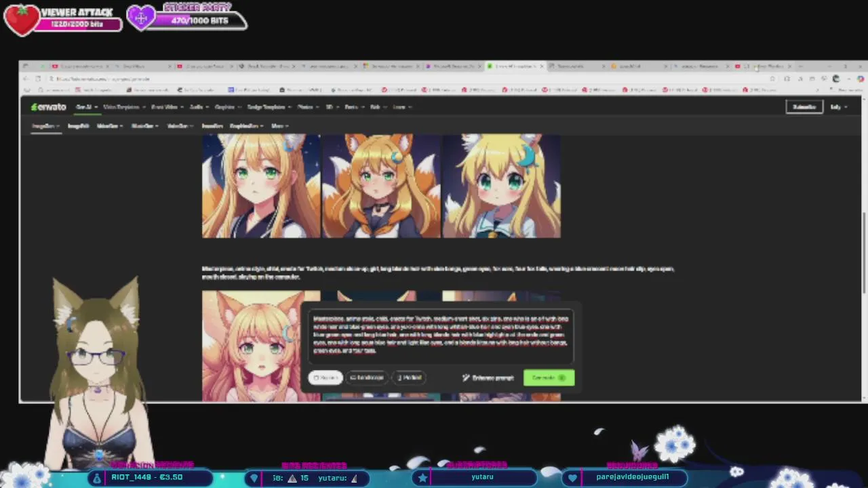The image size is (868, 488).
Task: Click the follower parejavideojuegui11 label
Action: pos(633,477)
